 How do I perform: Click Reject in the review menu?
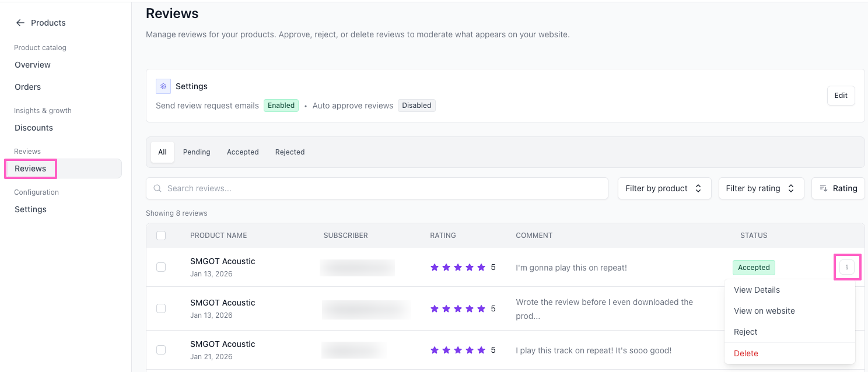click(745, 332)
